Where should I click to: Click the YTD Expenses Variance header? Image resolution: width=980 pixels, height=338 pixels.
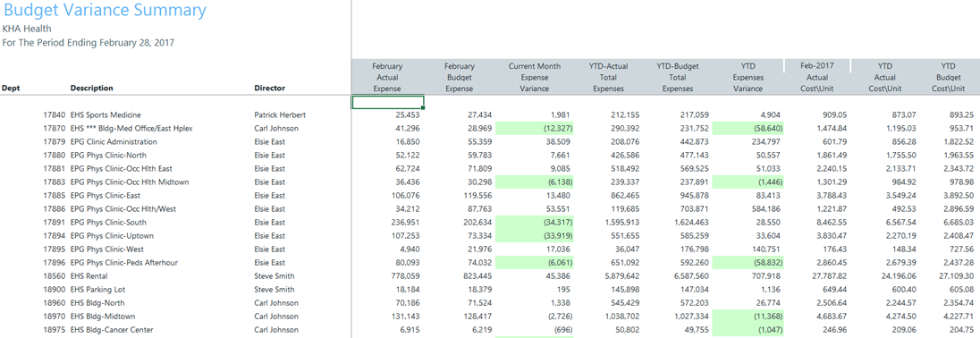(x=748, y=78)
